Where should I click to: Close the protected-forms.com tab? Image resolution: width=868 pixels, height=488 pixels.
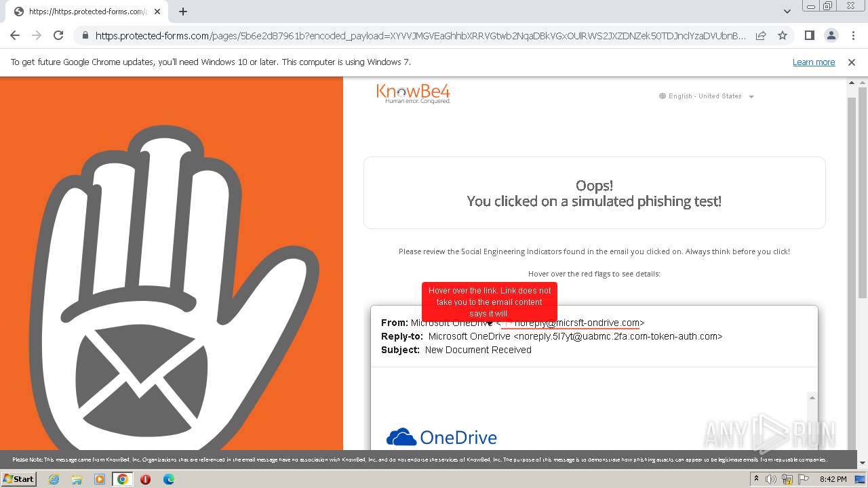(159, 12)
